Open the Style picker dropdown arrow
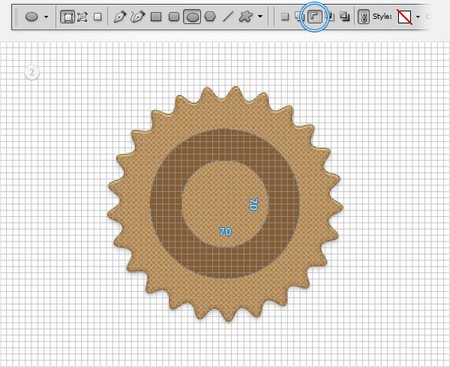Image resolution: width=450 pixels, height=367 pixels. pos(418,17)
